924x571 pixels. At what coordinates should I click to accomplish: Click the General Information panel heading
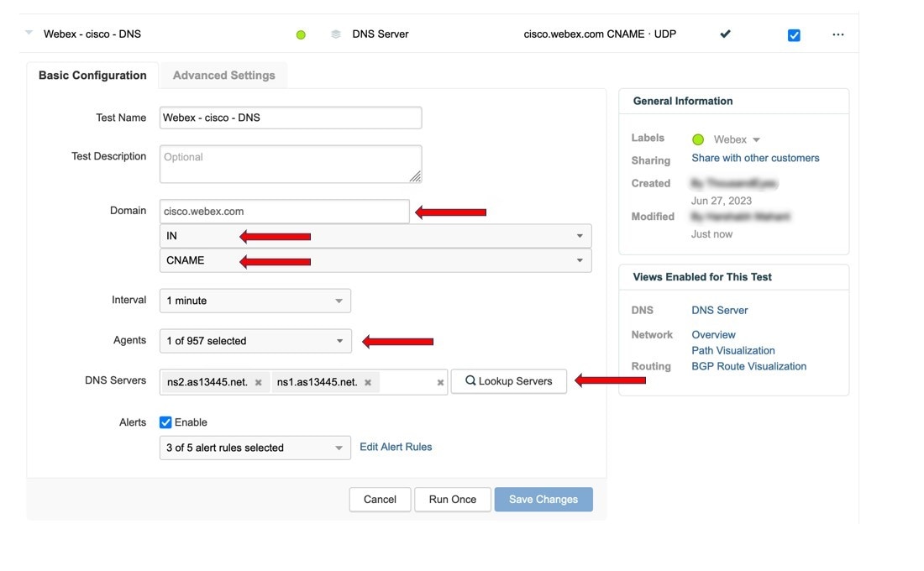(x=683, y=101)
